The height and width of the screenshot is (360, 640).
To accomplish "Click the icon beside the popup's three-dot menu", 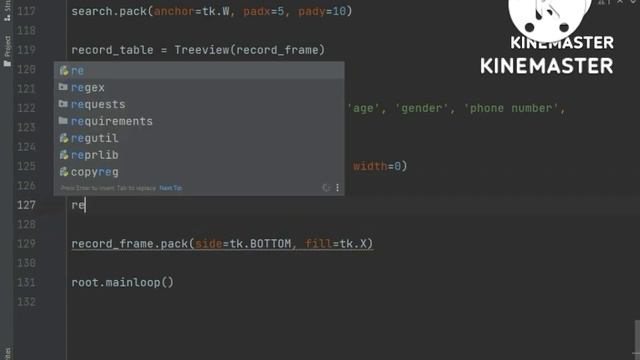I will 326,188.
